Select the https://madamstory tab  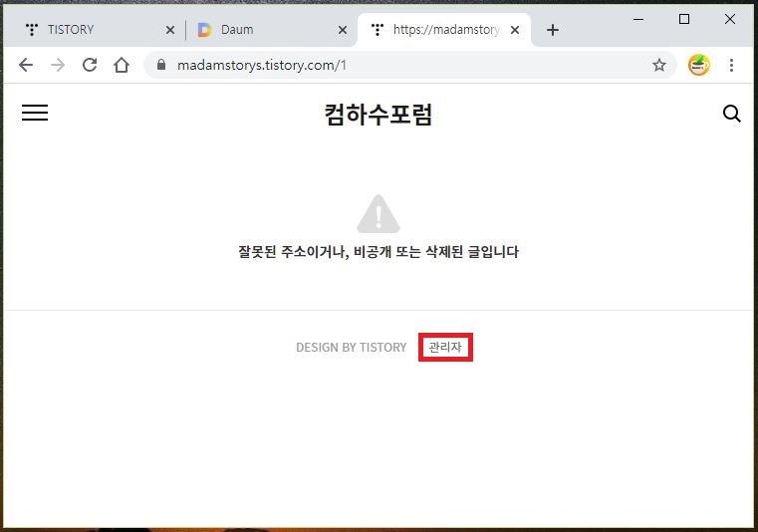444,30
